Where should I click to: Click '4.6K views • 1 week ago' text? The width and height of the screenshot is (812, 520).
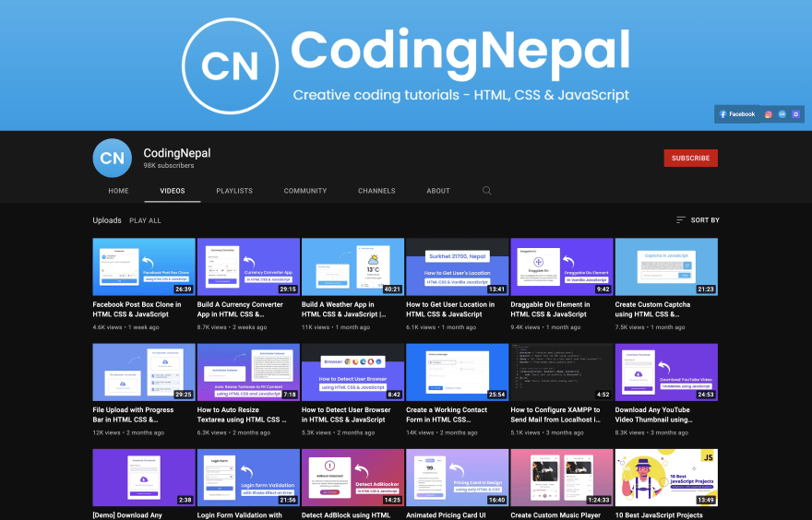point(125,327)
